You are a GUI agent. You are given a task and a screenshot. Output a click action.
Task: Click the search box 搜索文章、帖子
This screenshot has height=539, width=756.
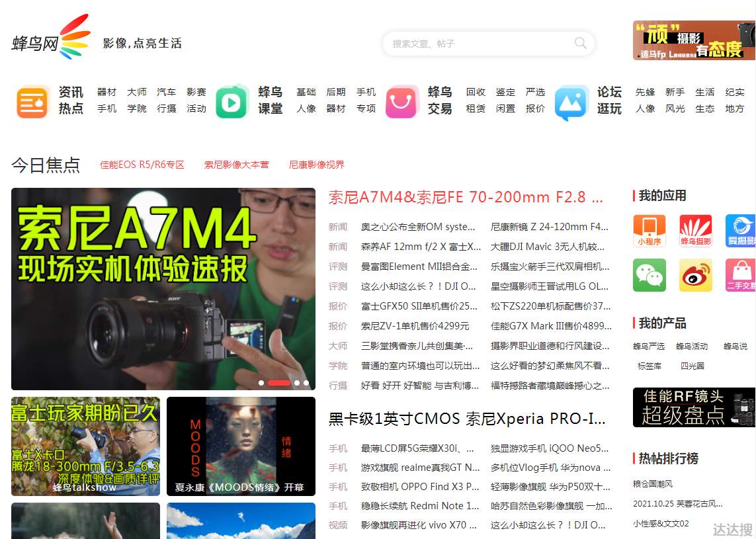[488, 44]
